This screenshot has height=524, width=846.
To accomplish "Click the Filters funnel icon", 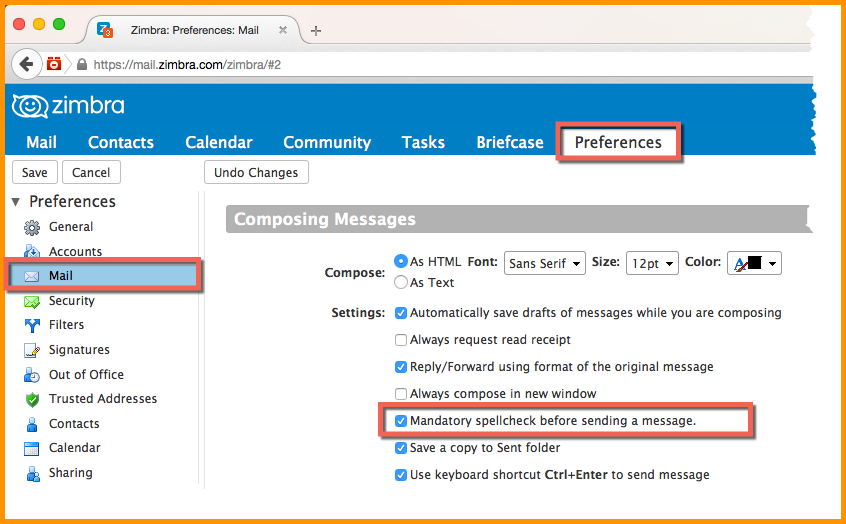I will (32, 325).
